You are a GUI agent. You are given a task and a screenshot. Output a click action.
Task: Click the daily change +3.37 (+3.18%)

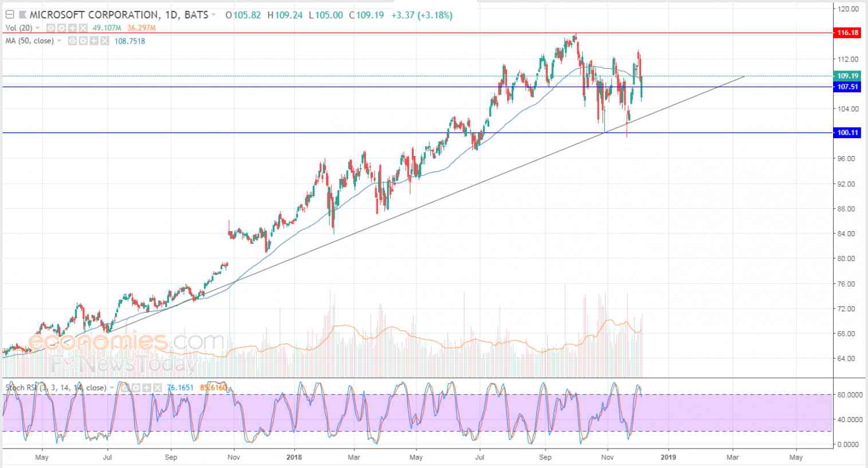tap(422, 15)
